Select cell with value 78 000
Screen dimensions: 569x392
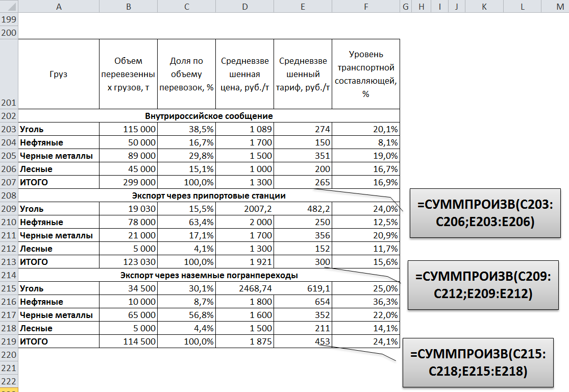129,222
